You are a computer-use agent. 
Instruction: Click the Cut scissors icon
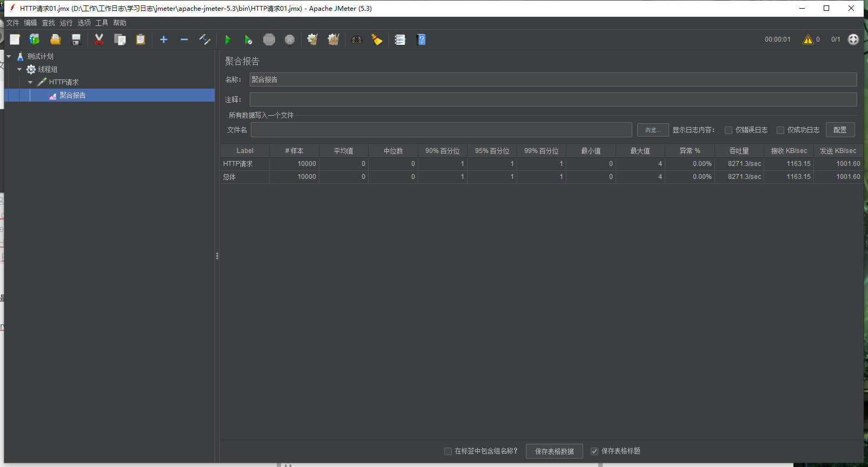[x=99, y=39]
